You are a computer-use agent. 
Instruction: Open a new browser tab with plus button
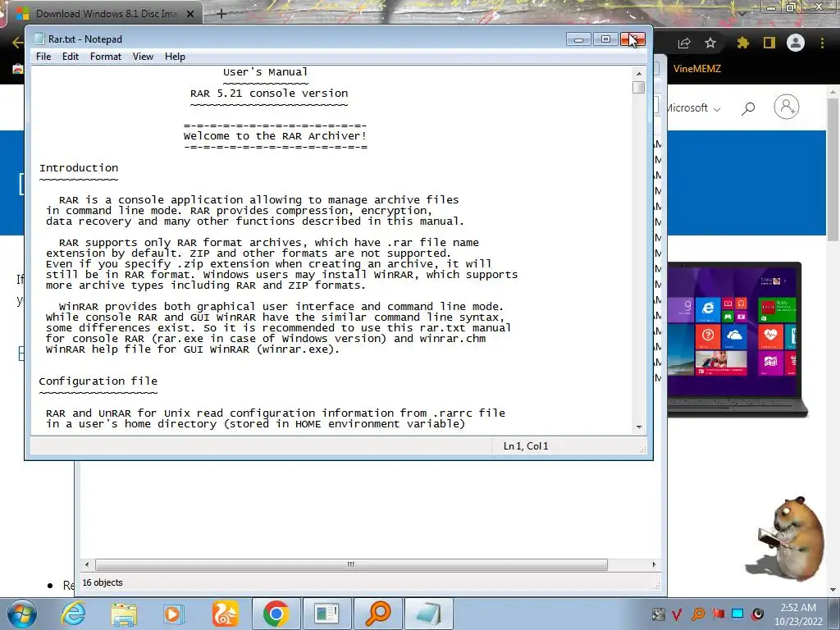coord(221,14)
